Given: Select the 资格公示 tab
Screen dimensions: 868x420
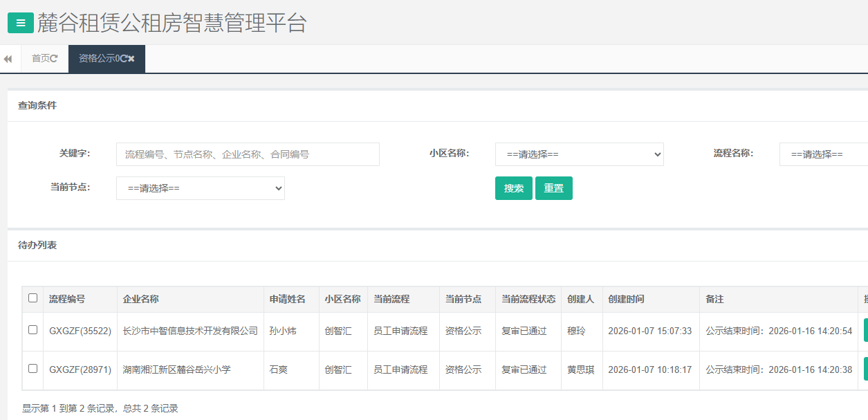Looking at the screenshot, I should [x=98, y=59].
